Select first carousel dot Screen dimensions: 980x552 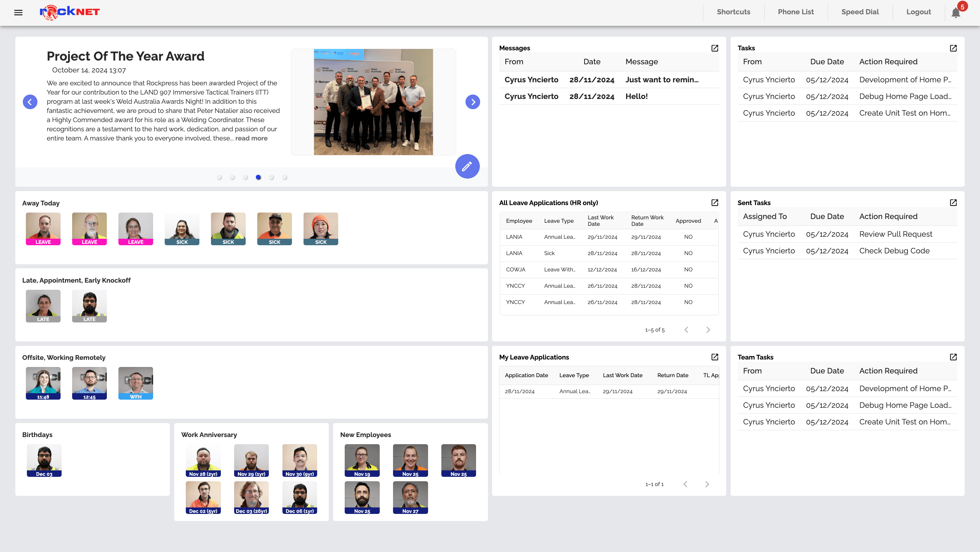click(219, 178)
